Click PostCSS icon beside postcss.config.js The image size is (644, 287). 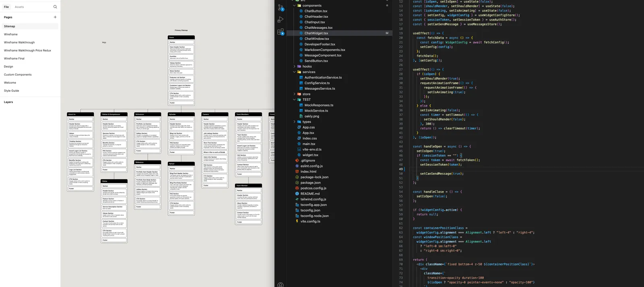[x=297, y=188]
